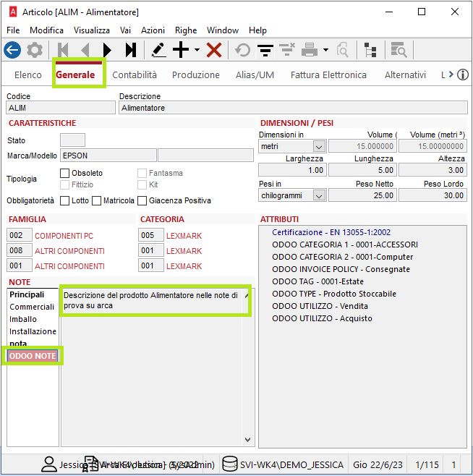Check the Giacenza Positiva box
Viewport: 473px width, 476px height.
coord(141,200)
